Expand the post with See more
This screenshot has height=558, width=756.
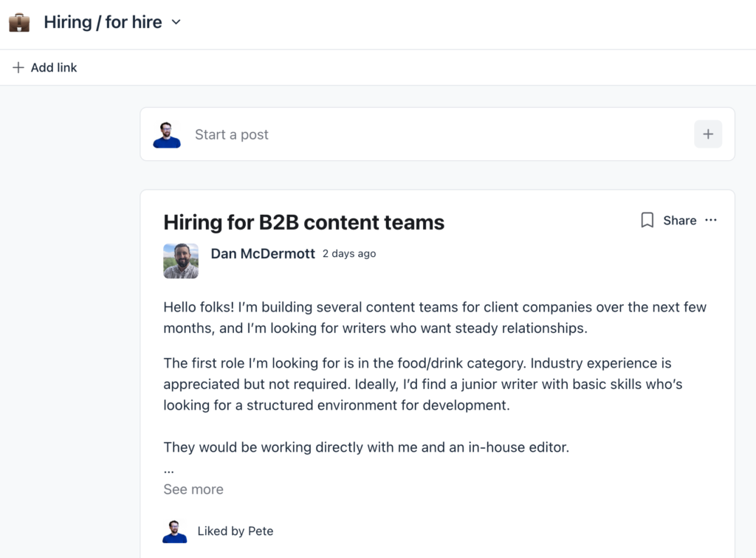pos(193,489)
